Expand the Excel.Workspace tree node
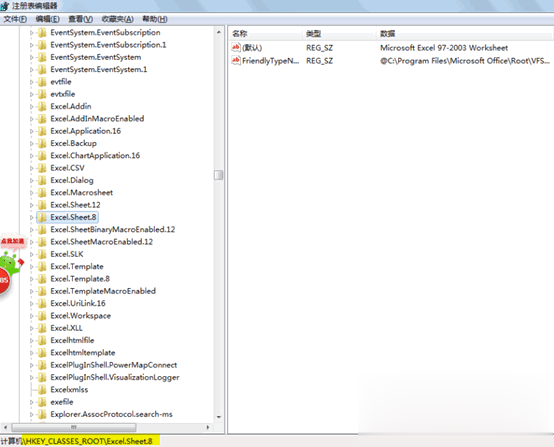The image size is (554, 447). pyautogui.click(x=31, y=316)
